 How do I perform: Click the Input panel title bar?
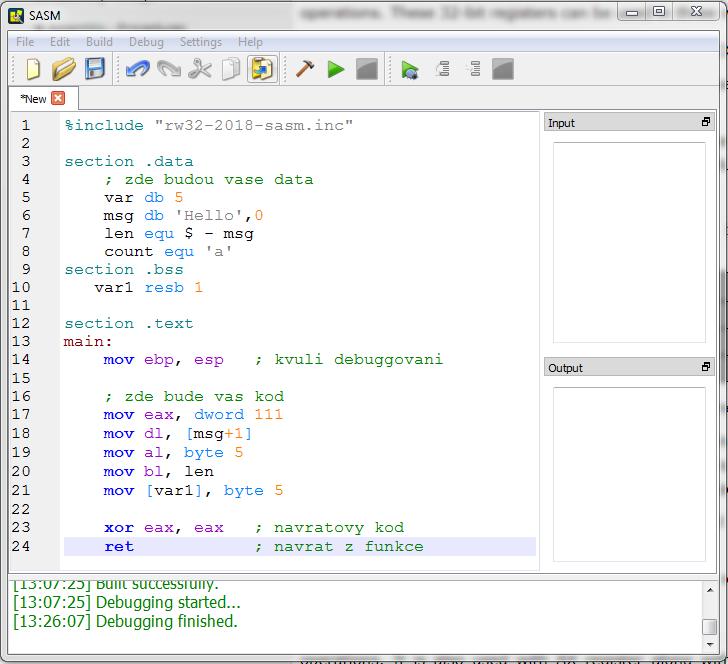pos(629,122)
